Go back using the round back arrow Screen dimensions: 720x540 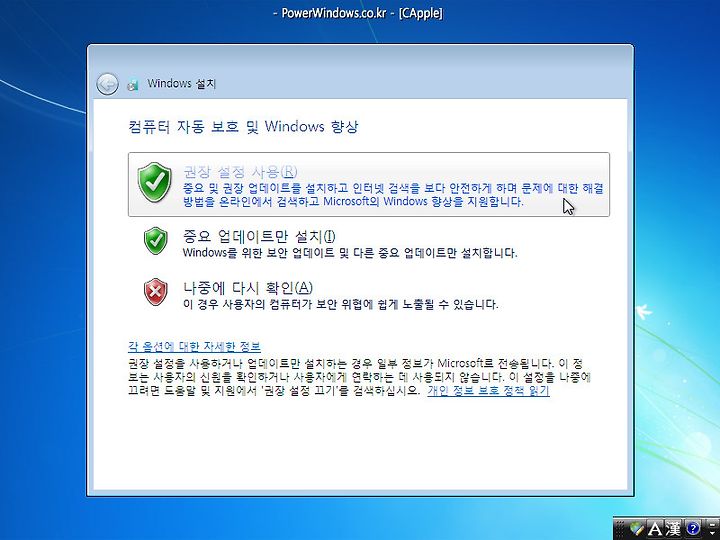[107, 84]
